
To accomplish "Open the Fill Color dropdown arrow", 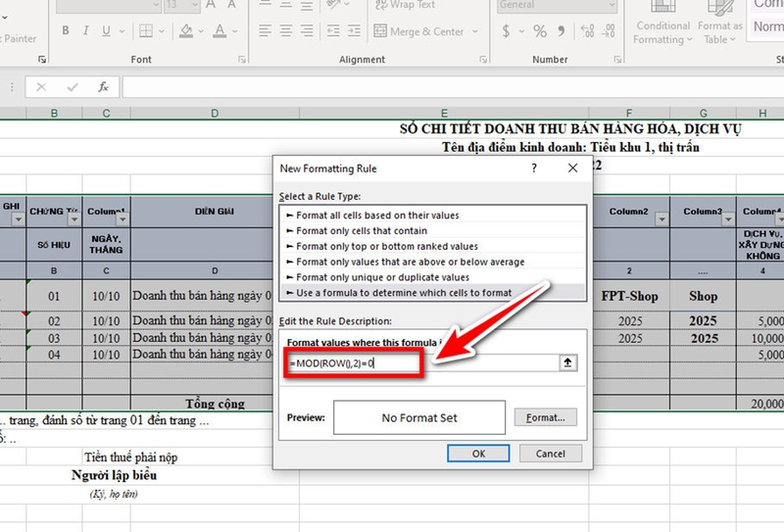I will [201, 31].
